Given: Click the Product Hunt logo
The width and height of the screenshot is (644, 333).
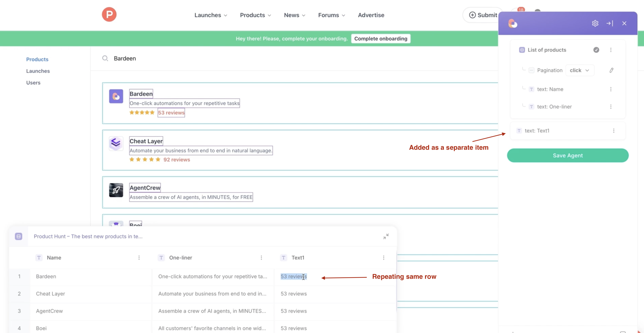Looking at the screenshot, I should tap(109, 15).
